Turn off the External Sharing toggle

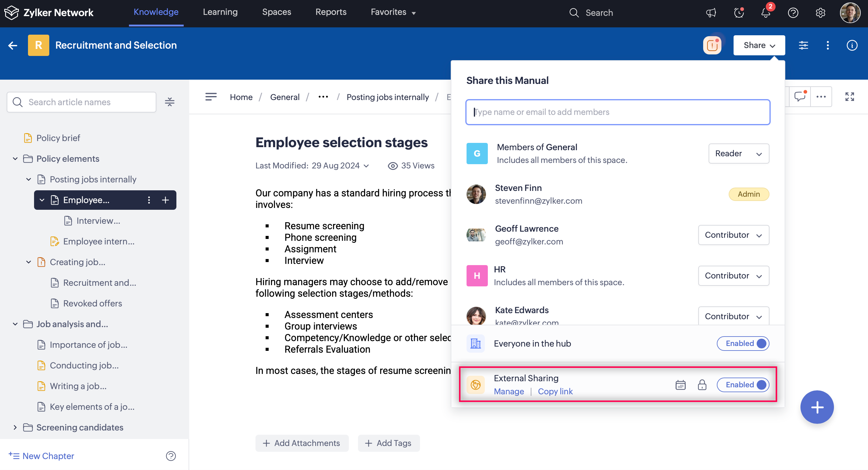click(x=743, y=385)
